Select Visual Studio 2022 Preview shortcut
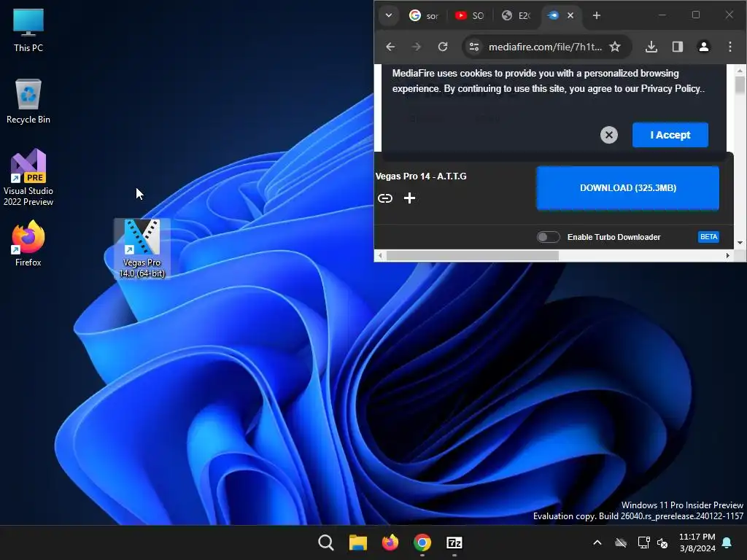 coord(28,177)
